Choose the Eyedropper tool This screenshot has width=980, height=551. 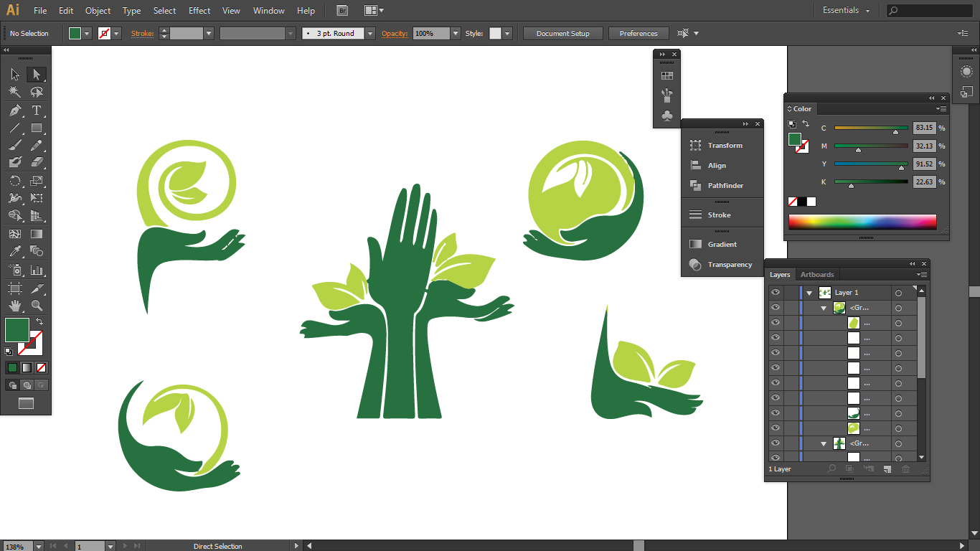(15, 251)
